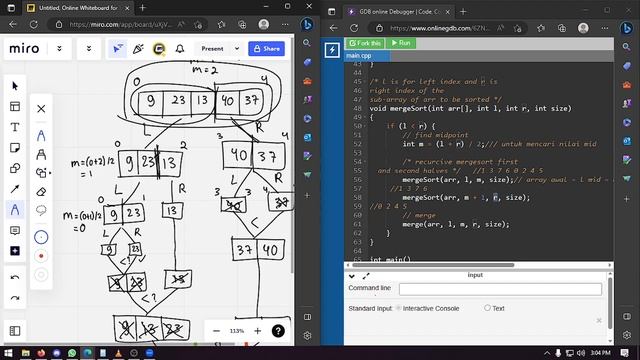This screenshot has width=640, height=360.
Task: Click the code editor horizontal scrollbar
Action: pos(433,265)
